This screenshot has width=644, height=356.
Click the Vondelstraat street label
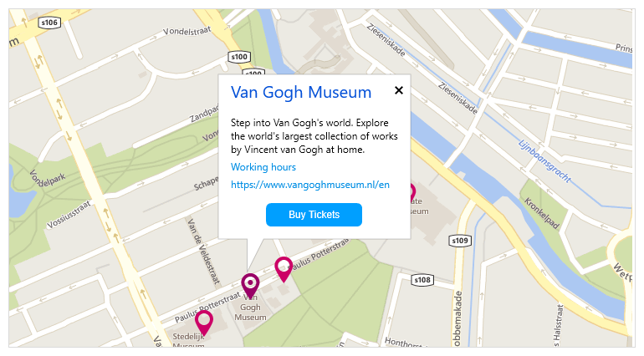187,31
